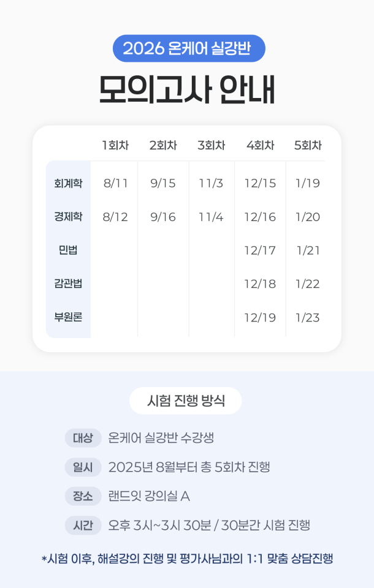Select the 12/19 date for 부원론

click(x=260, y=318)
